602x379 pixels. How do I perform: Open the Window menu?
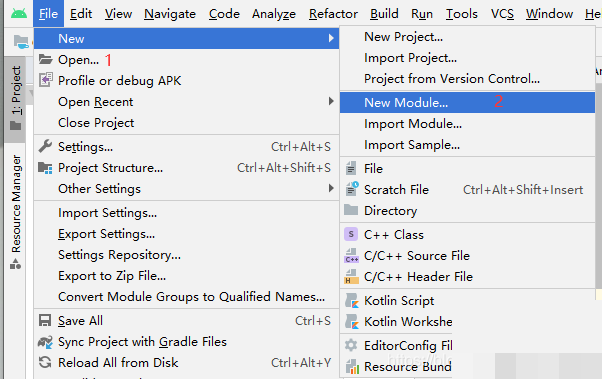click(549, 14)
